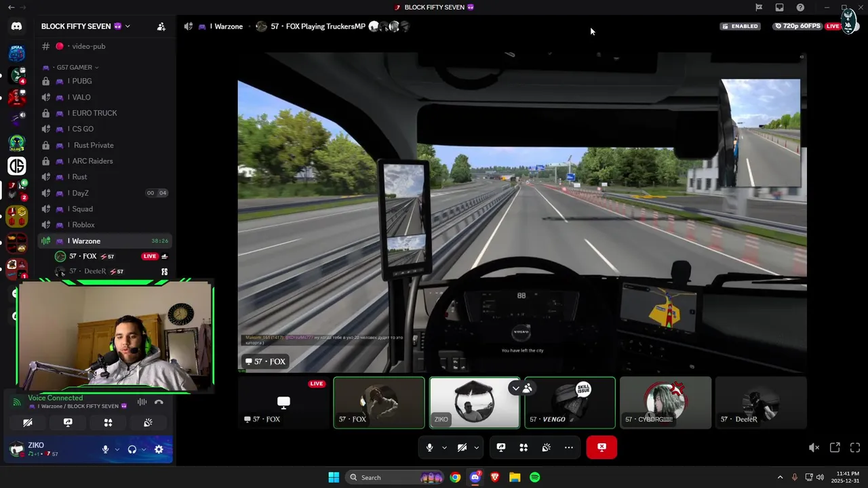Mute microphone in the user panel
Image resolution: width=868 pixels, height=488 pixels.
coord(105,449)
